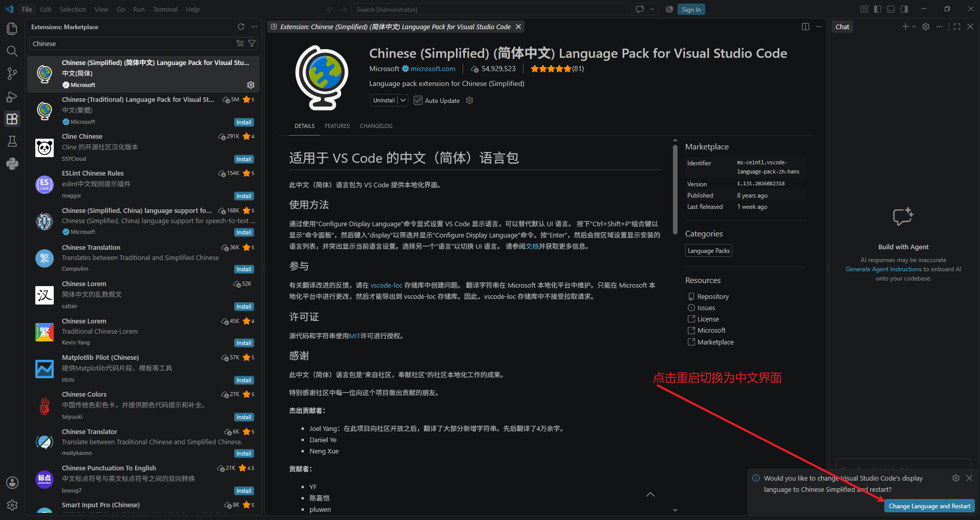Click the scroll to top chevron button

coord(650,494)
